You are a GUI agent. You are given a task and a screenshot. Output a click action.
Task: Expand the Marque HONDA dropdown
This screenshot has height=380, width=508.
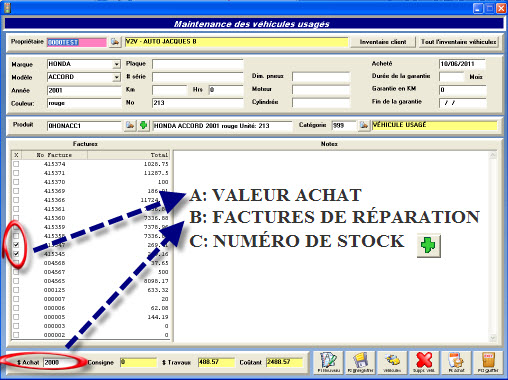(116, 64)
